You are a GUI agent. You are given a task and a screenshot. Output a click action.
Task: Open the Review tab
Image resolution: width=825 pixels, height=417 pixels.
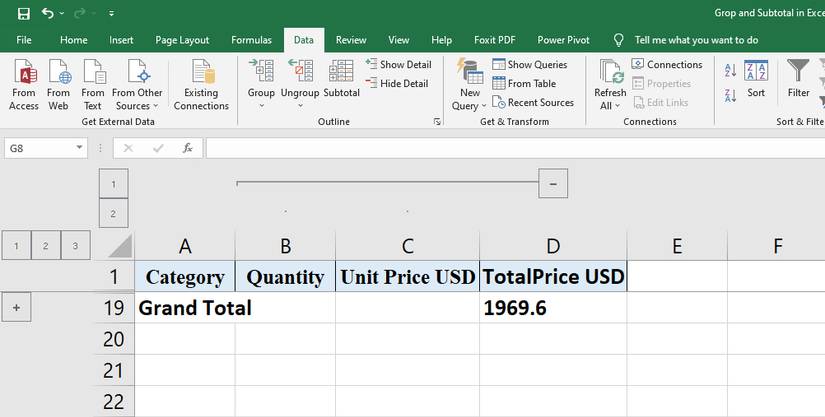point(351,40)
